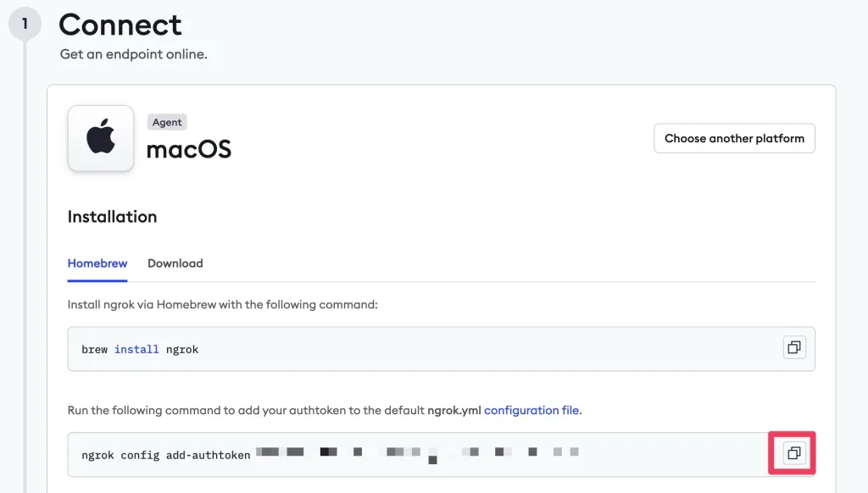Copy the ngrok config add-authtoken command
The width and height of the screenshot is (868, 493).
coord(794,453)
